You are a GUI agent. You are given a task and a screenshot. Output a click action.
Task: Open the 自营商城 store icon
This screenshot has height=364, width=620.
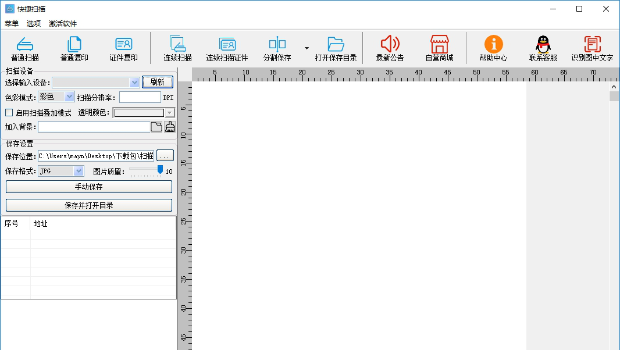click(439, 44)
